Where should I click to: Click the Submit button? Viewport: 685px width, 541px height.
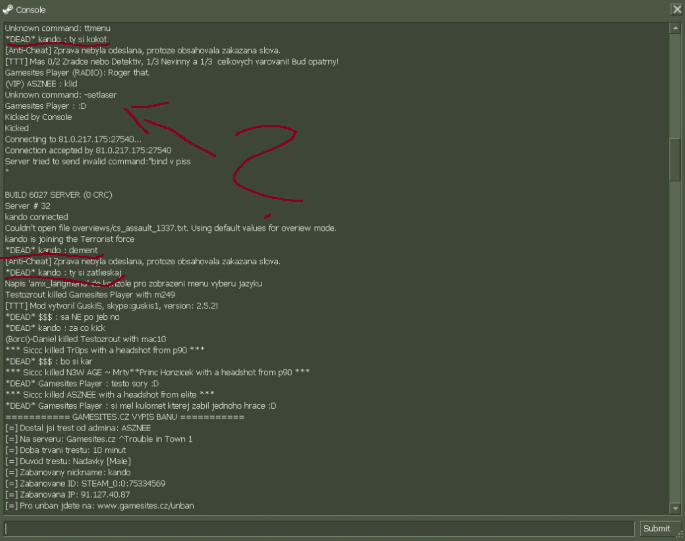pyautogui.click(x=656, y=528)
